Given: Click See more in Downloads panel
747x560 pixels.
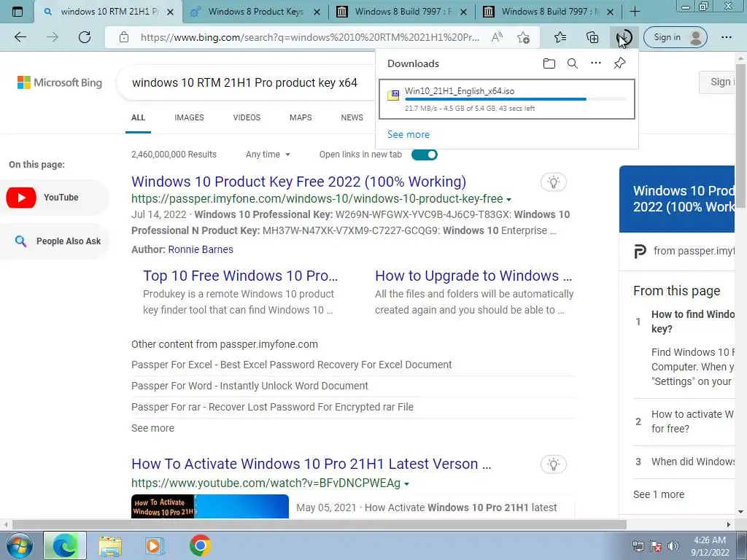Looking at the screenshot, I should tap(409, 134).
